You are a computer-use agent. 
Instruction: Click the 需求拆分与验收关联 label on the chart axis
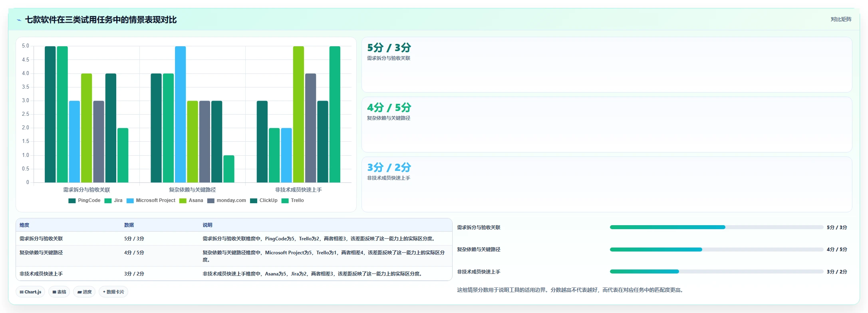coord(87,190)
